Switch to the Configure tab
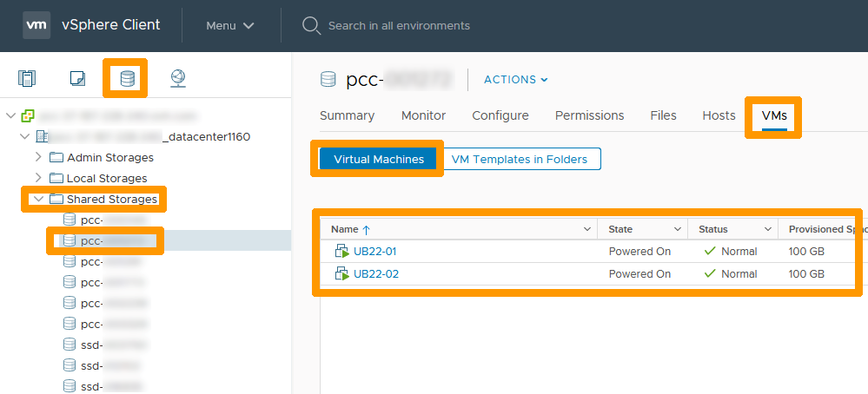 500,115
